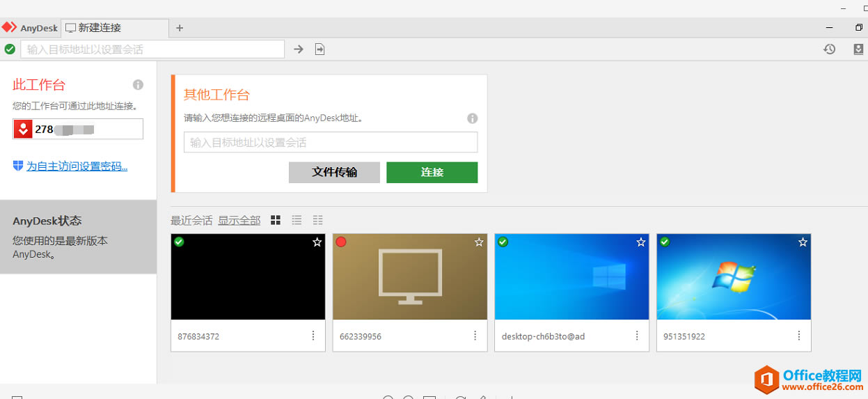Image resolution: width=868 pixels, height=399 pixels.
Task: Click top address bar input field
Action: point(152,49)
